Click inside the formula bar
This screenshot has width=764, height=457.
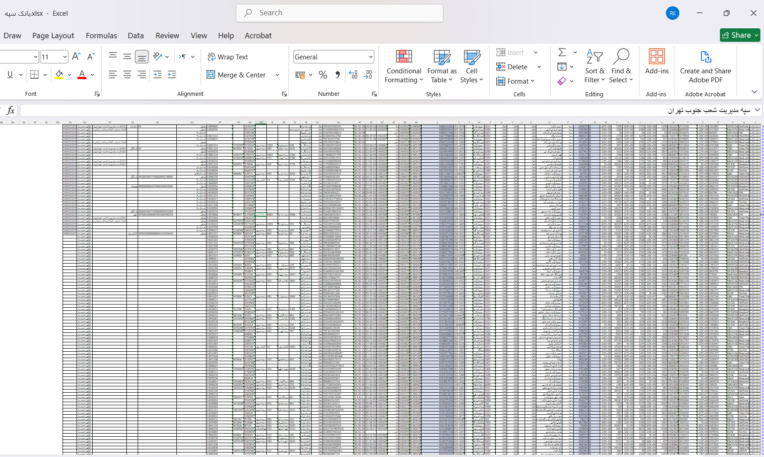pyautogui.click(x=386, y=111)
